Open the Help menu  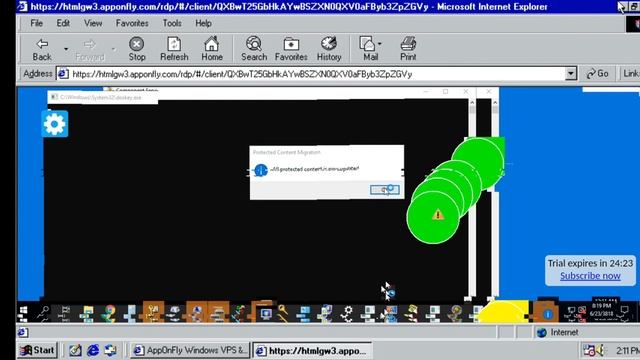click(x=203, y=23)
